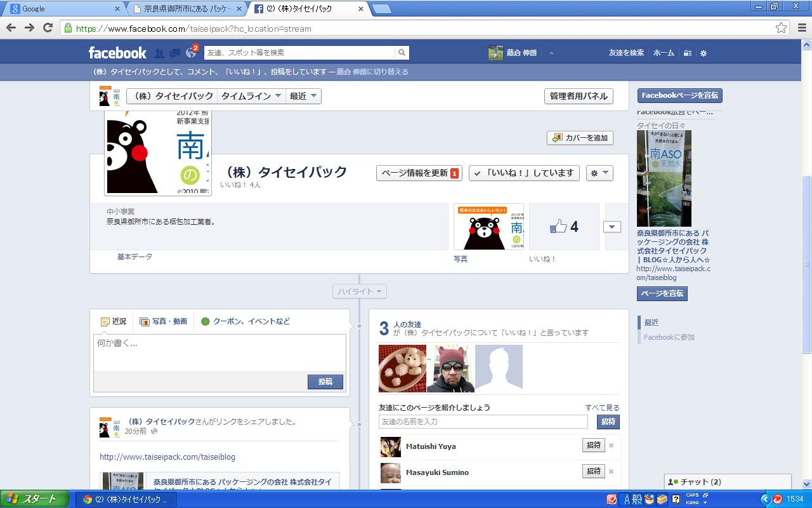Click the facebook logo
The image size is (812, 508).
[x=117, y=53]
